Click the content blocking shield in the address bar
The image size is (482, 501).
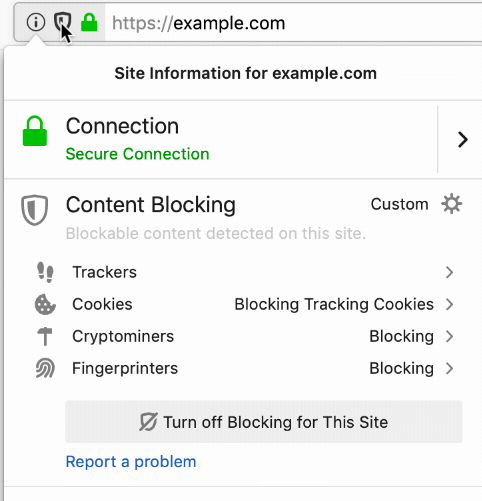tap(62, 22)
